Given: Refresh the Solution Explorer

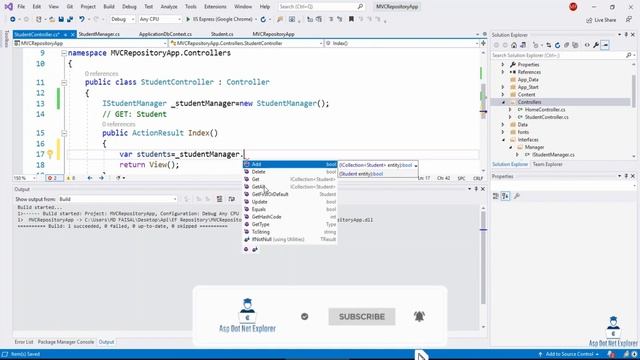Looking at the screenshot, I should (557, 45).
